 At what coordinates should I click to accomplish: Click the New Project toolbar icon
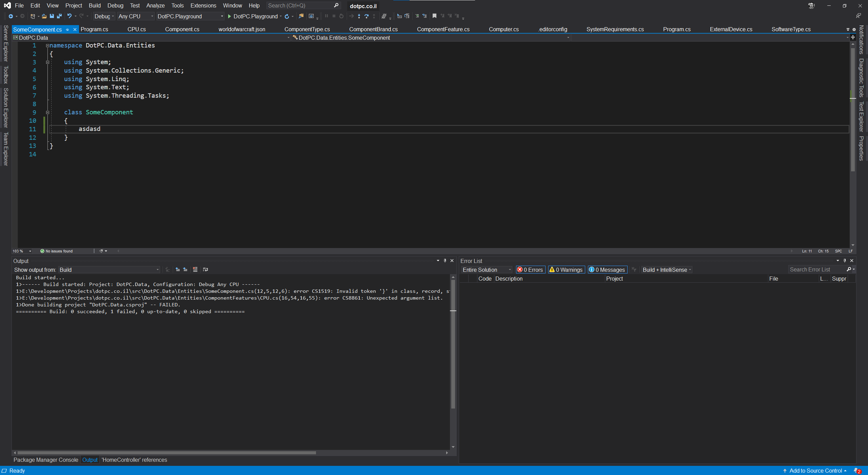(33, 16)
